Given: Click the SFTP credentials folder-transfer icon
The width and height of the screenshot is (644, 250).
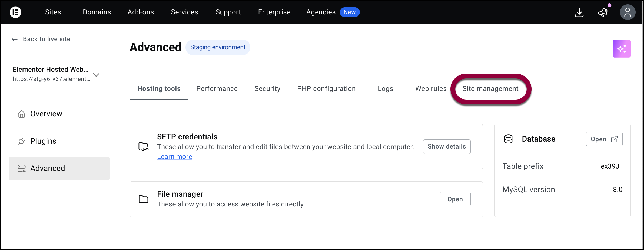Looking at the screenshot, I should click(x=143, y=147).
